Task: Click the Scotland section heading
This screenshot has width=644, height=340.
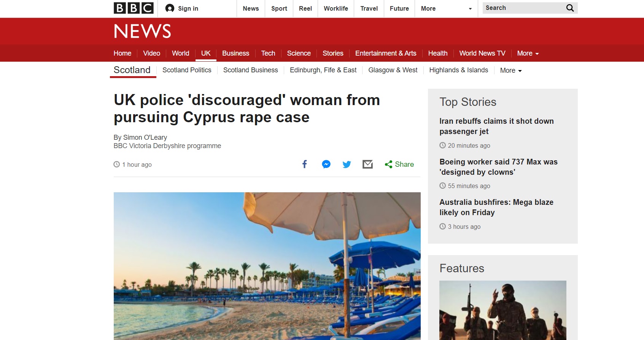Action: [x=132, y=70]
